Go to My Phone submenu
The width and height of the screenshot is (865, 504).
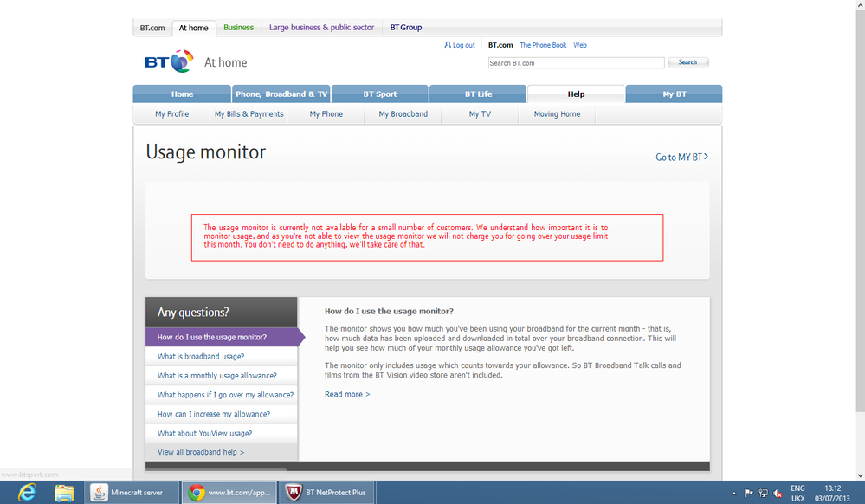click(x=326, y=113)
